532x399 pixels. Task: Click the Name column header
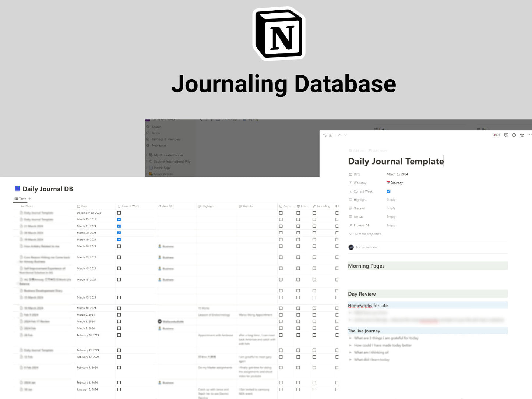tap(27, 206)
